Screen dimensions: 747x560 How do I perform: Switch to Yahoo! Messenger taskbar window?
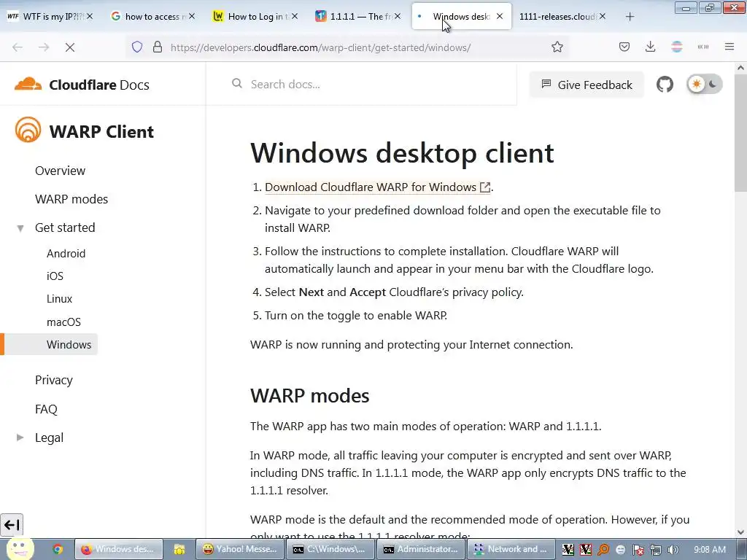[x=240, y=549]
